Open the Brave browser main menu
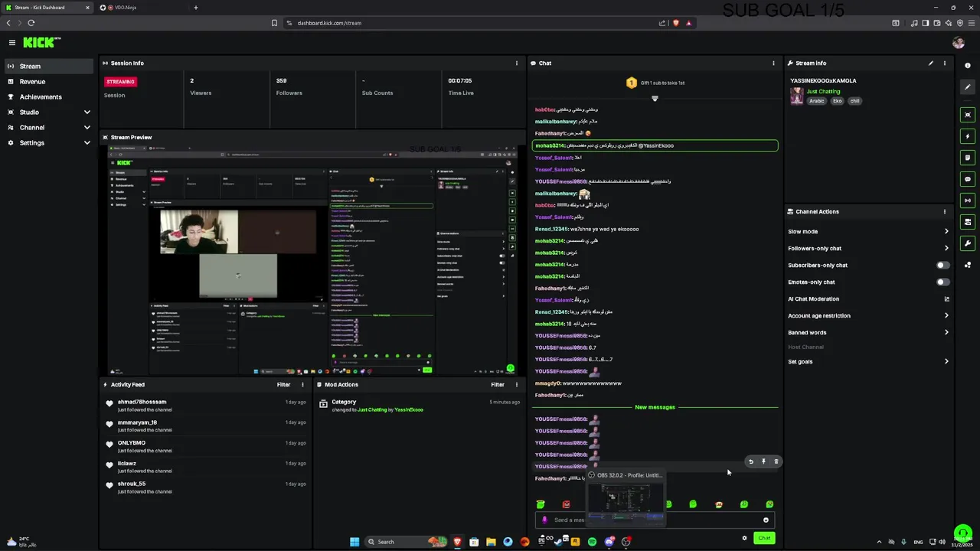 pos(972,23)
